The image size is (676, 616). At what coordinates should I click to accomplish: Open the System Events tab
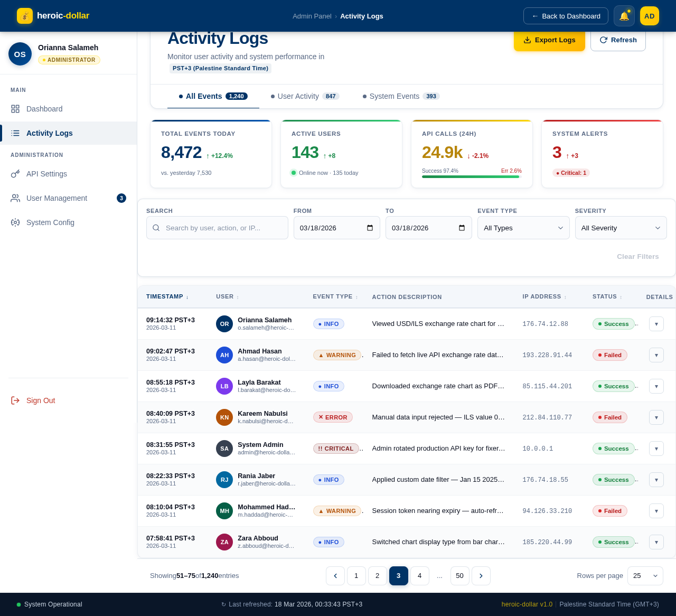(x=394, y=96)
